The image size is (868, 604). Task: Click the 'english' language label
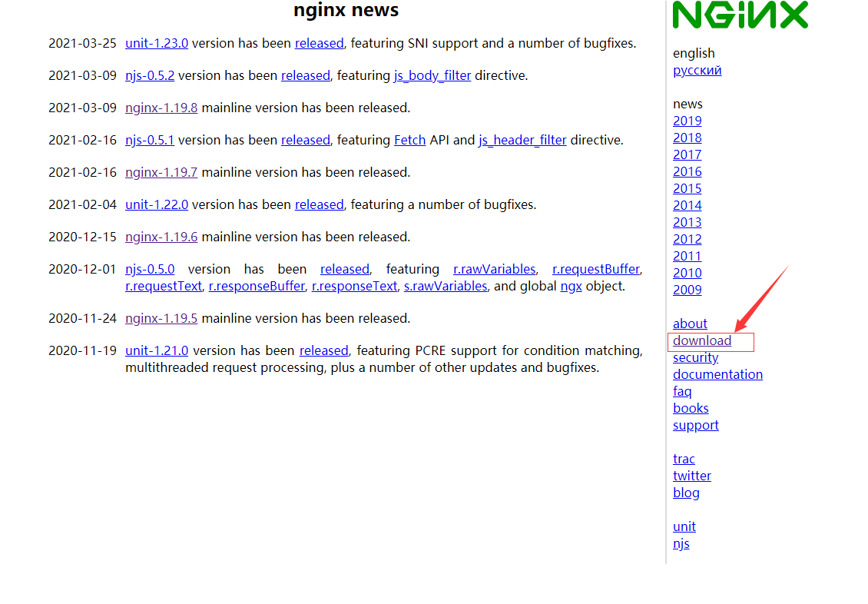pos(694,53)
